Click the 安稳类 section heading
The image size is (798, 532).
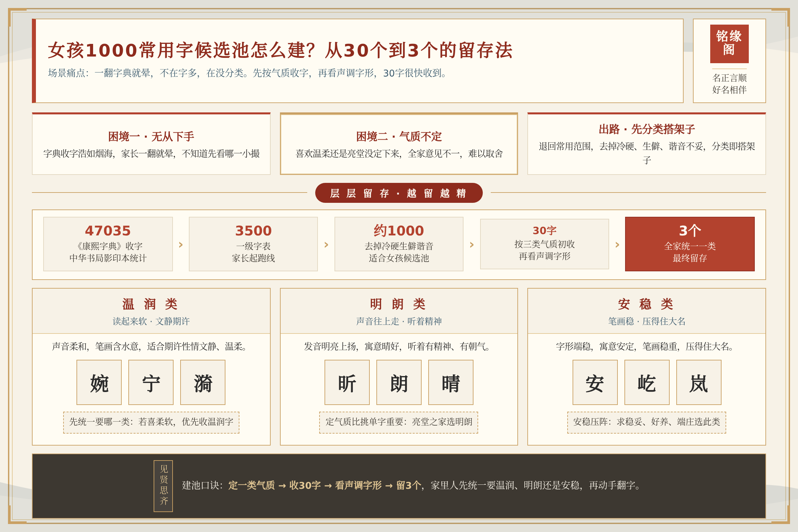tap(645, 304)
